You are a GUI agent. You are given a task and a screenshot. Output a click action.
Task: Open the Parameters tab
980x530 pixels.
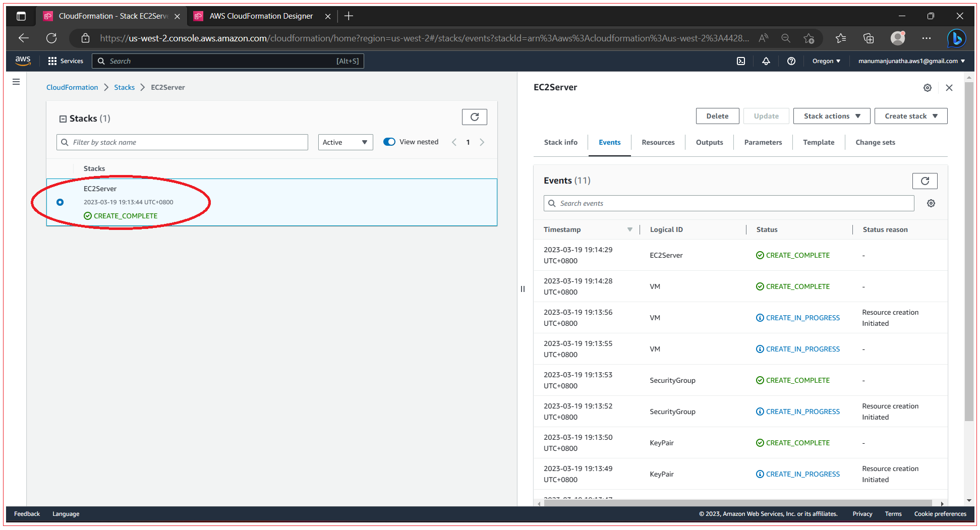pos(763,142)
